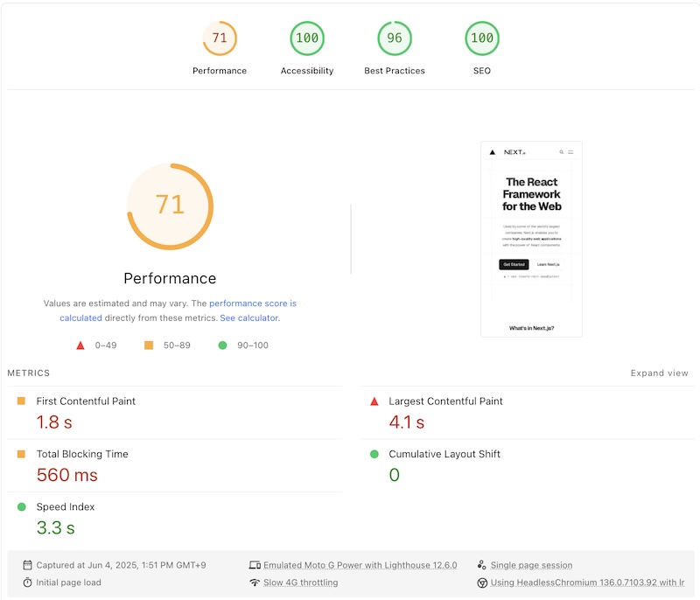
Task: Click the large Performance 71 gauge circle
Action: pyautogui.click(x=170, y=206)
